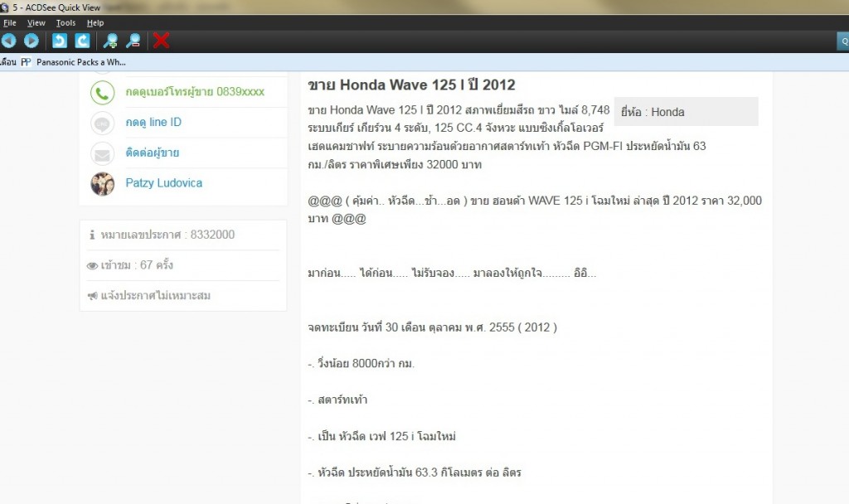Screen dimensions: 849x504
Task: Rotate the image left
Action: click(60, 41)
